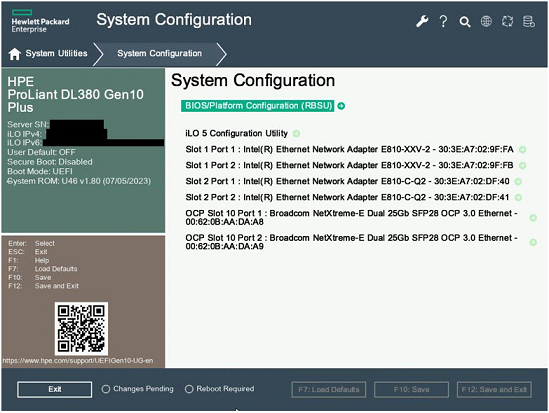
Task: Open BIOS/Platform Configuration (RBSU)
Action: [x=258, y=106]
